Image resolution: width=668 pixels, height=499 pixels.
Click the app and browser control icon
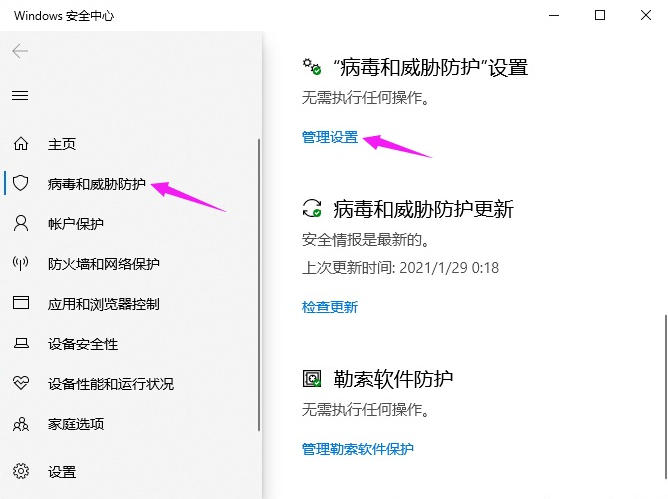[x=20, y=304]
